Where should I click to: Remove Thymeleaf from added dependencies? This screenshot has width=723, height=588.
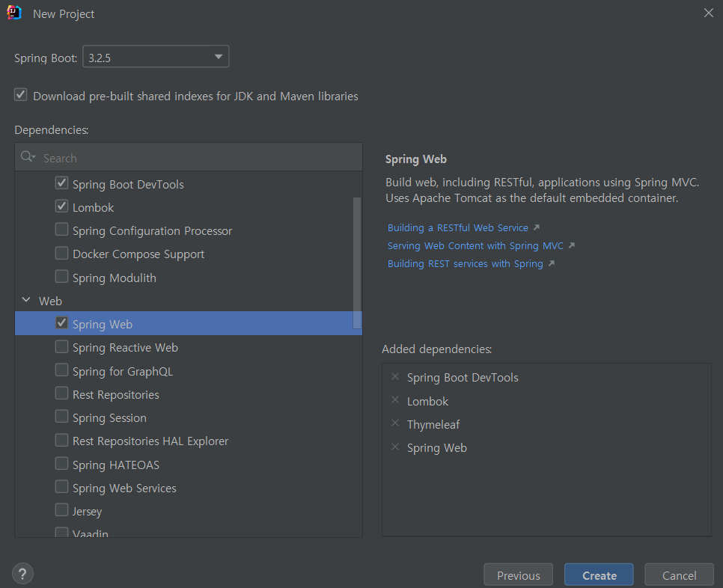pos(395,423)
